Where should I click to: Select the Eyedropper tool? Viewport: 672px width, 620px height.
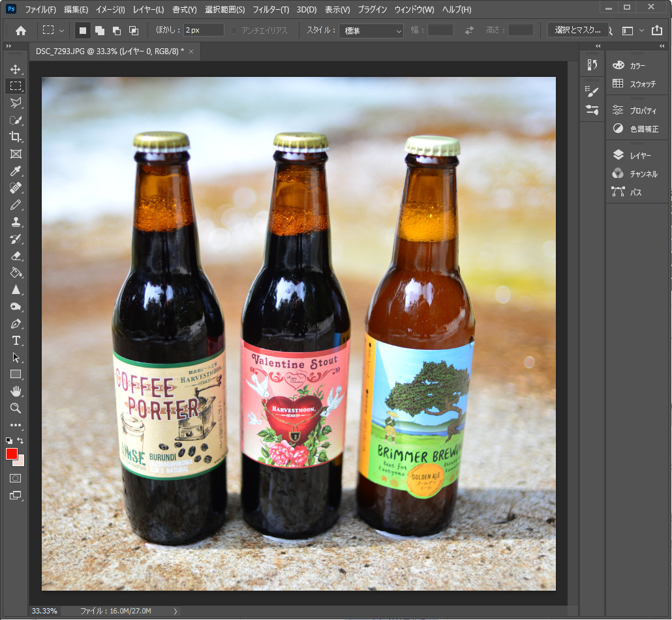[16, 171]
